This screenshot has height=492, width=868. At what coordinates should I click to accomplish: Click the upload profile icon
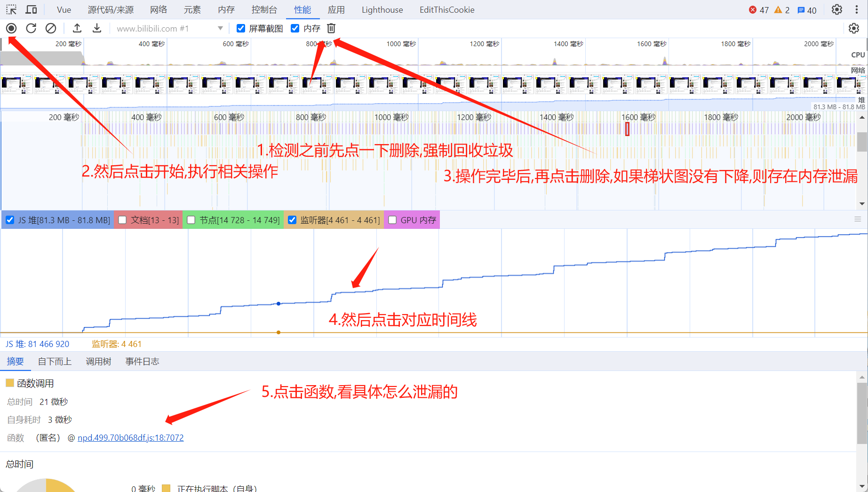click(77, 29)
